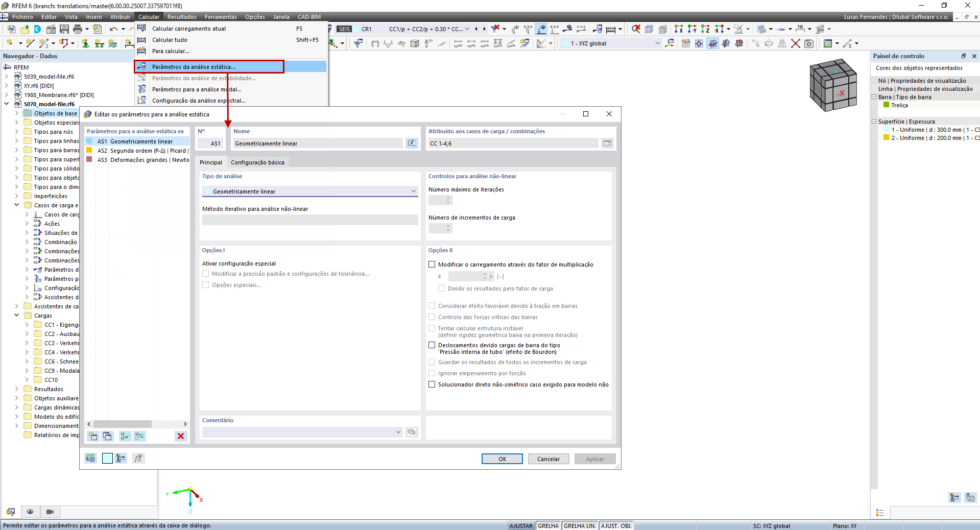The height and width of the screenshot is (530, 980).
Task: Delete selected analysis setting with red X
Action: 181,436
